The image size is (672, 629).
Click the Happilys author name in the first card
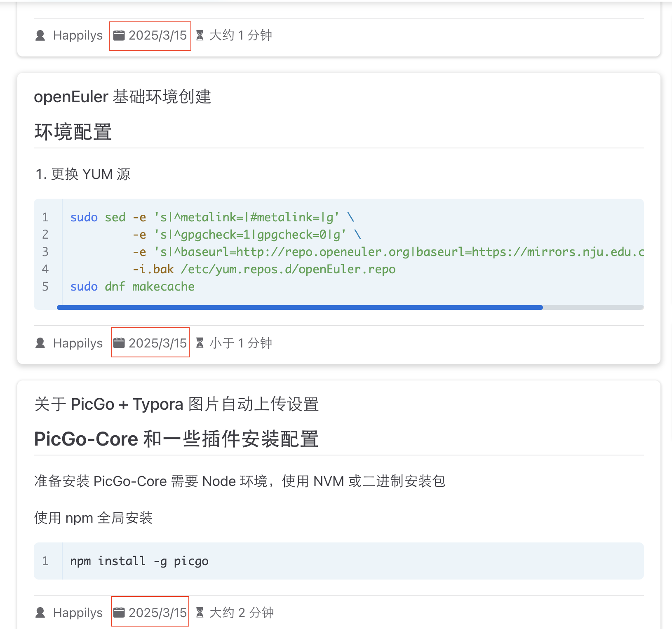(78, 35)
